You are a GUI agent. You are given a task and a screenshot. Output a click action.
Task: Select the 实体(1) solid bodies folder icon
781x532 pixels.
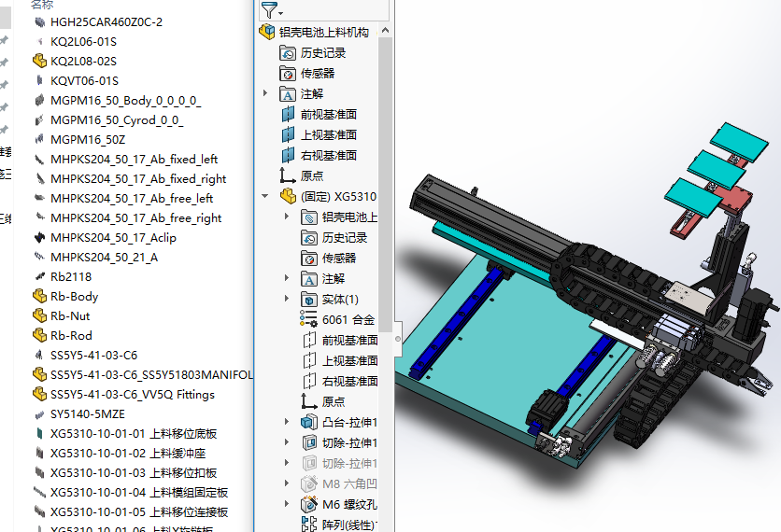tap(309, 299)
